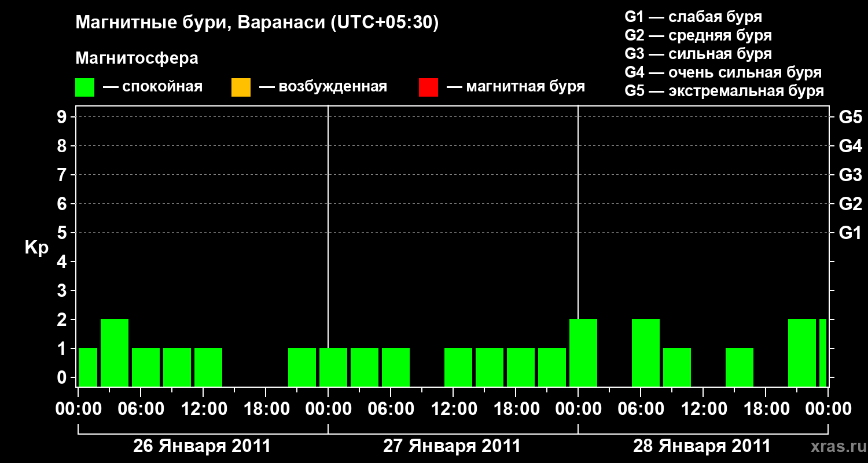Viewport: 868px width, 463px height.
Task: Click the 'G2 — средняя буря' legend line
Action: (698, 35)
